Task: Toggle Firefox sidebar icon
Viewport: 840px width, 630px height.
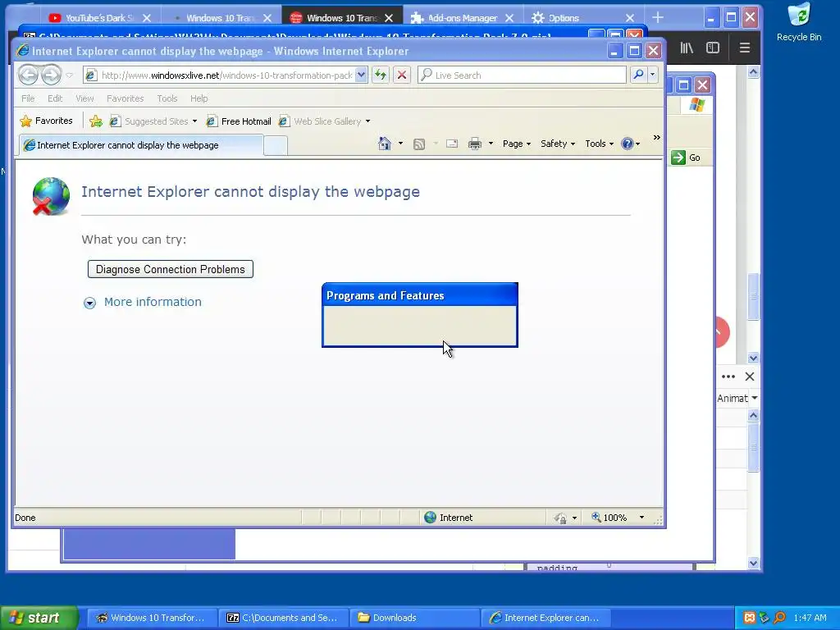Action: point(713,48)
